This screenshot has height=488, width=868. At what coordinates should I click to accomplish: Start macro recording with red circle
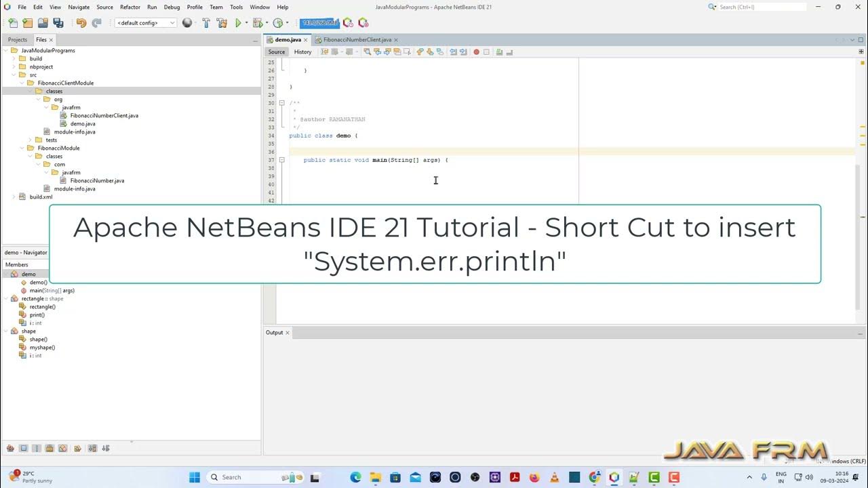(x=476, y=52)
